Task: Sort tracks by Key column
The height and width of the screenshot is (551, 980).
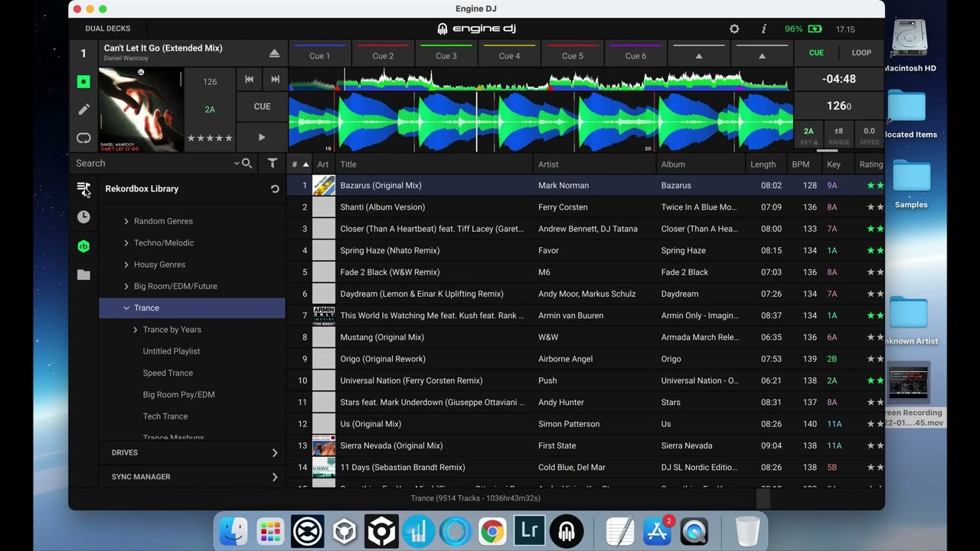Action: click(x=834, y=165)
